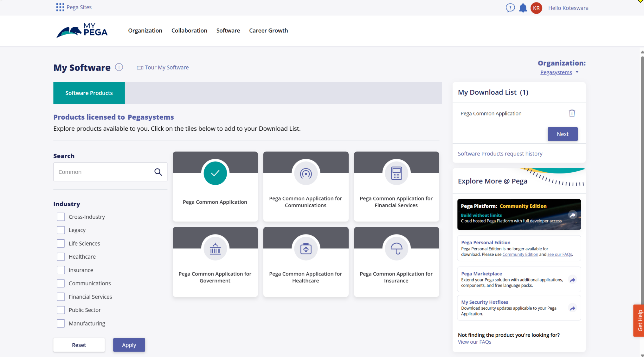
Task: Click the search magnifier icon
Action: [158, 172]
